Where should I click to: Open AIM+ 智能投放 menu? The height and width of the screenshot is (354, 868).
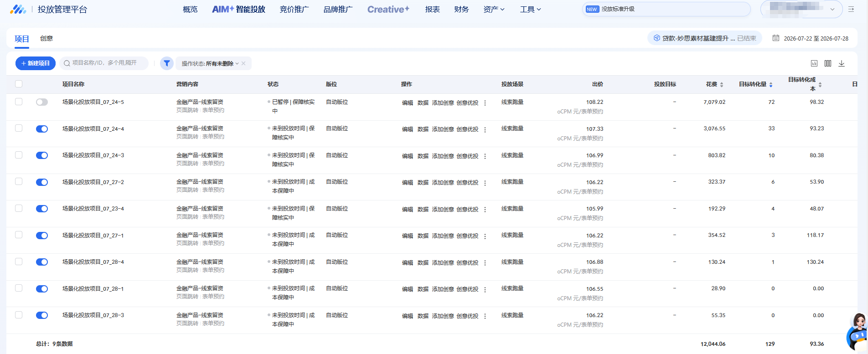[238, 9]
